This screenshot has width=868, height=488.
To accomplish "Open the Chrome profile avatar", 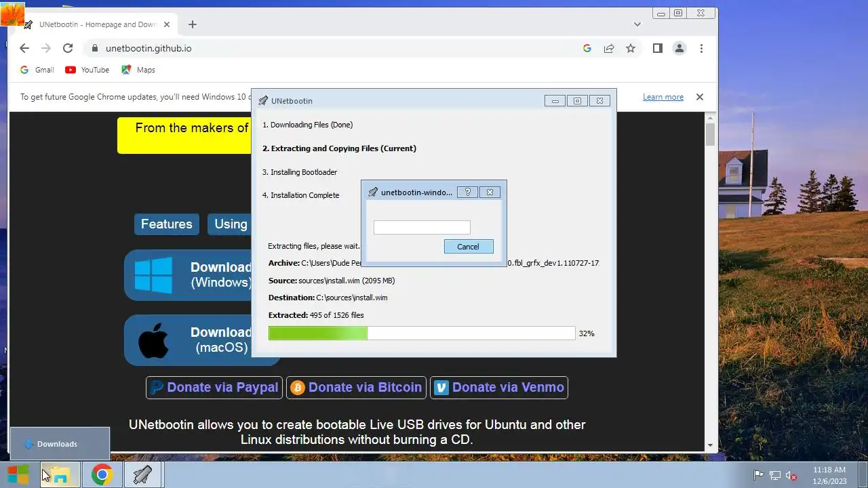I will click(x=679, y=48).
